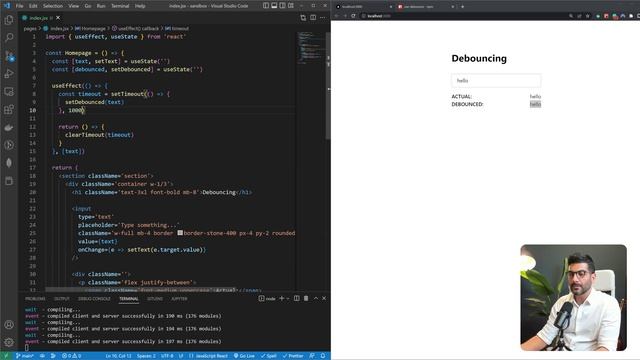Open the MongoDB leaf icon view

tap(9, 163)
